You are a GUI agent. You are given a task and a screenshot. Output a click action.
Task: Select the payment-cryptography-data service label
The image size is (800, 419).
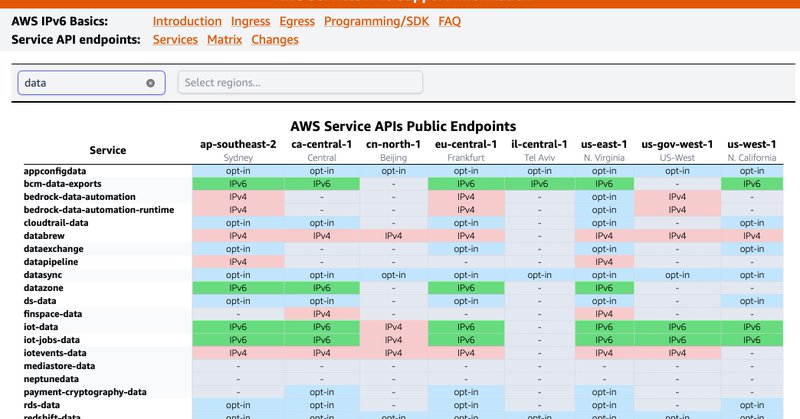pyautogui.click(x=85, y=392)
